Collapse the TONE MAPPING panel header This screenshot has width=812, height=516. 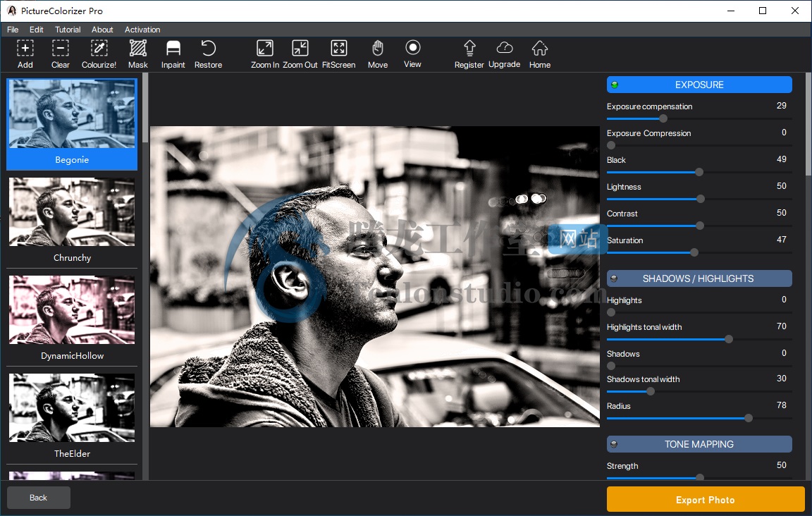click(699, 444)
